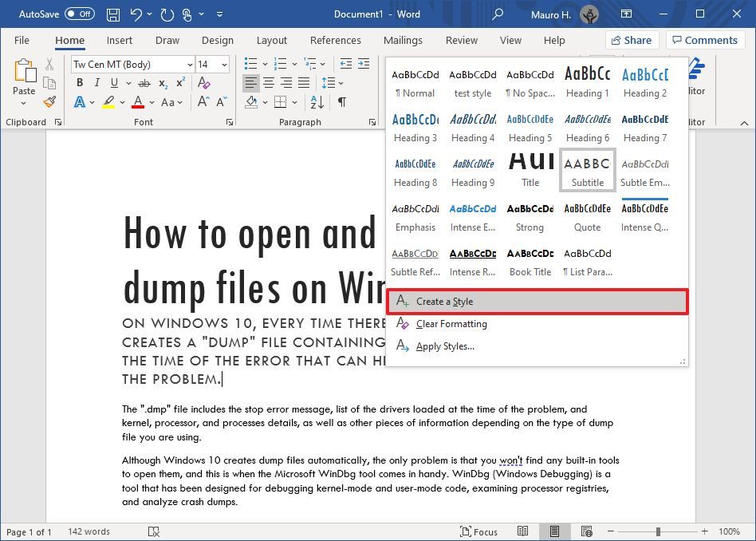Apply subscript formatting

click(163, 83)
